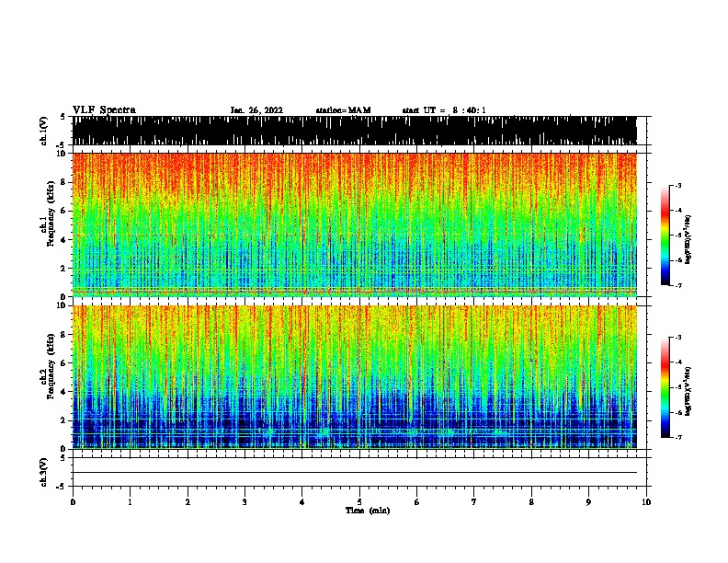728x563 pixels.
Task: Click the "8" kHz tick on ch.2 axis
Action: coord(63,335)
